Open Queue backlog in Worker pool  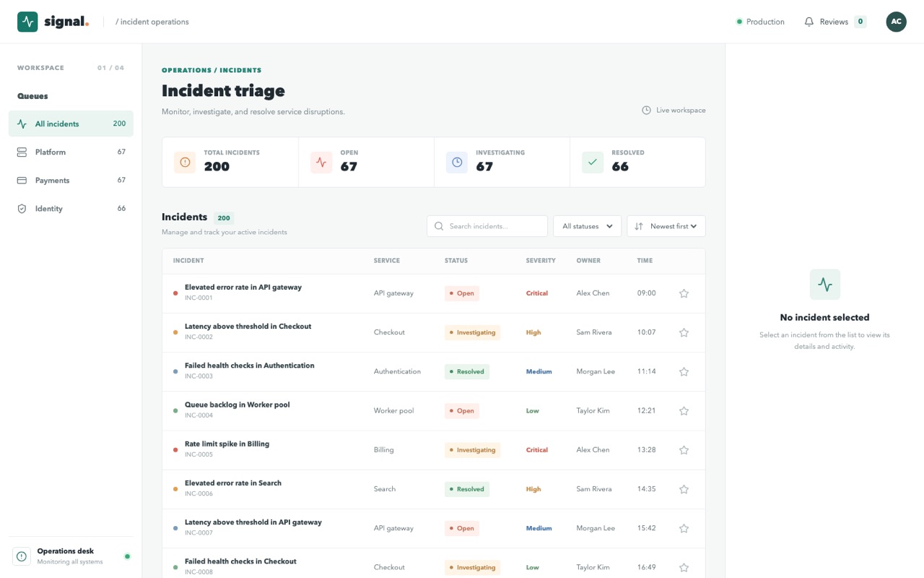pos(237,405)
